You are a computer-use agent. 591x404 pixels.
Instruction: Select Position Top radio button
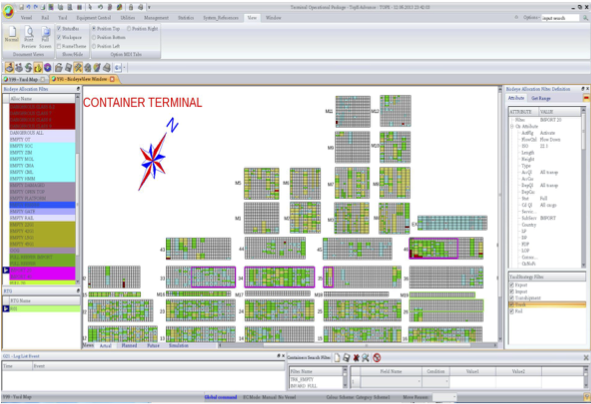[94, 28]
